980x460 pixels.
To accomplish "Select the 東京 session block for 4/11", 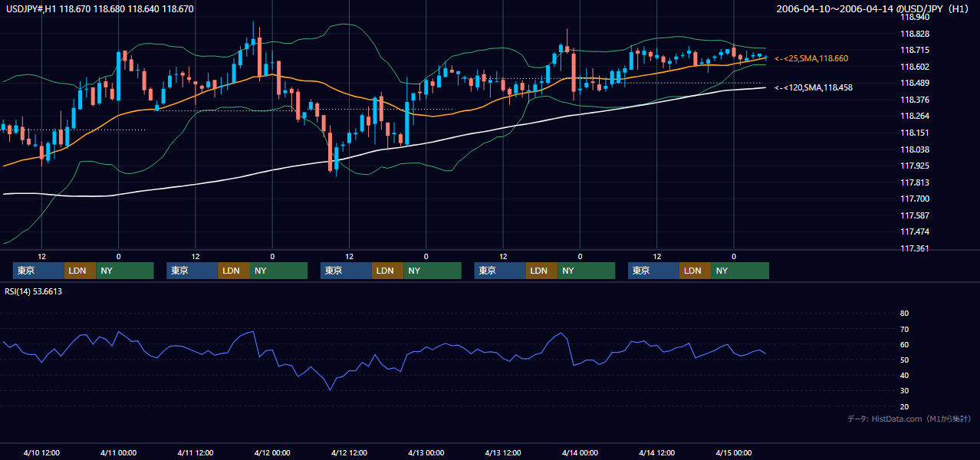I will click(192, 271).
